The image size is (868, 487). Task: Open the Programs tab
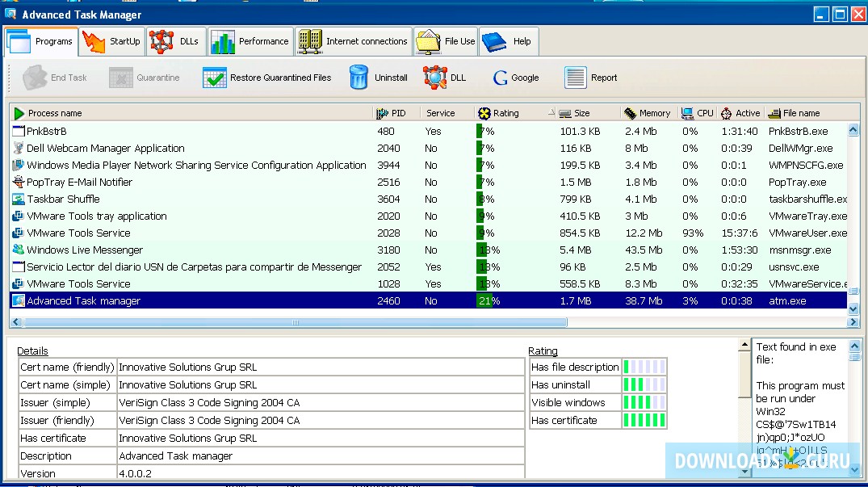[x=41, y=41]
